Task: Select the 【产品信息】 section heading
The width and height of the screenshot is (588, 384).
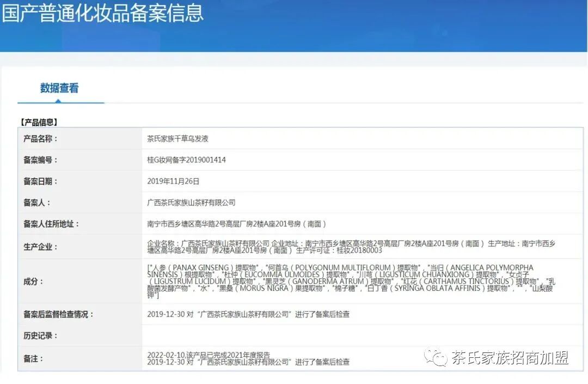Action: [39, 122]
